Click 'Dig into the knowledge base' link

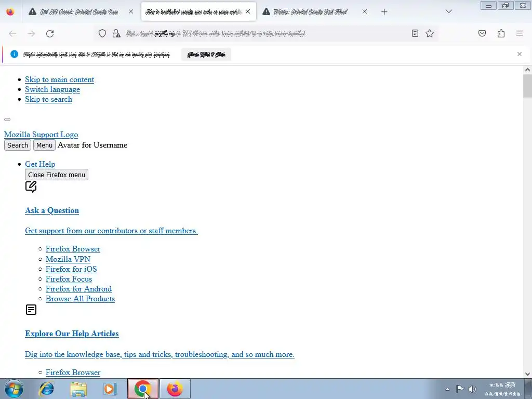(159, 354)
